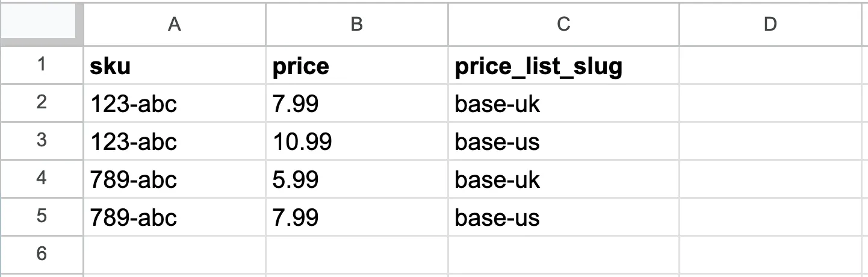Select column B header
Screen dimensions: 868x277
tap(356, 23)
